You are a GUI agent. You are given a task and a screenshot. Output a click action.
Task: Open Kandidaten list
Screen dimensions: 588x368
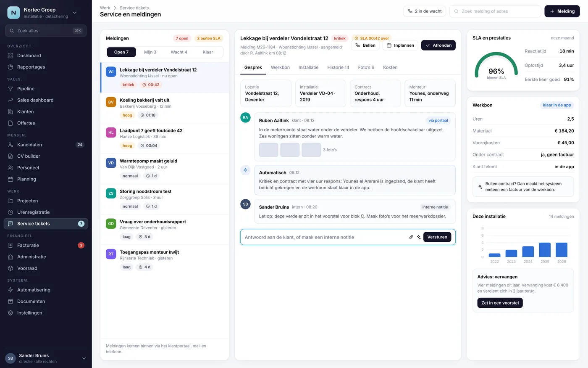(x=46, y=145)
